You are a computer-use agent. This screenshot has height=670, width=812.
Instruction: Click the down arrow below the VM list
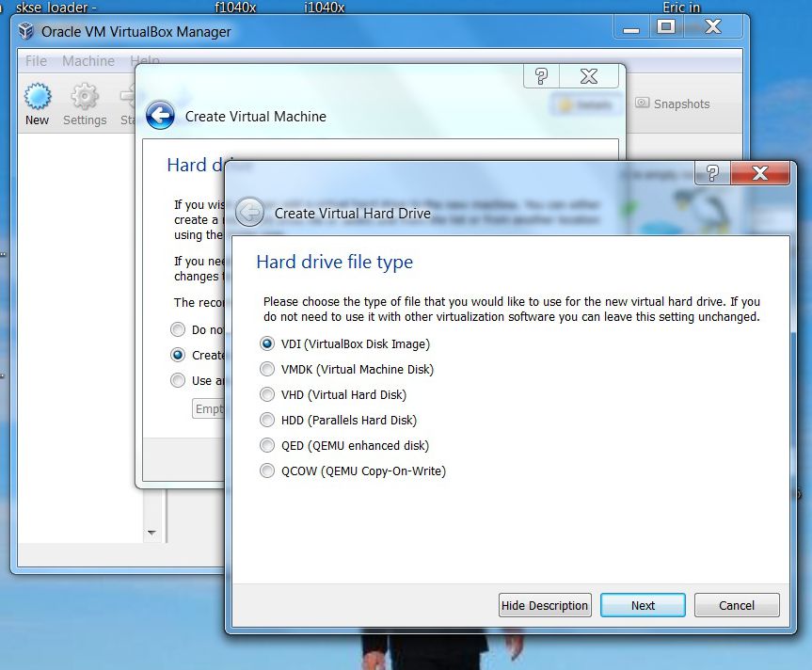coord(151,533)
